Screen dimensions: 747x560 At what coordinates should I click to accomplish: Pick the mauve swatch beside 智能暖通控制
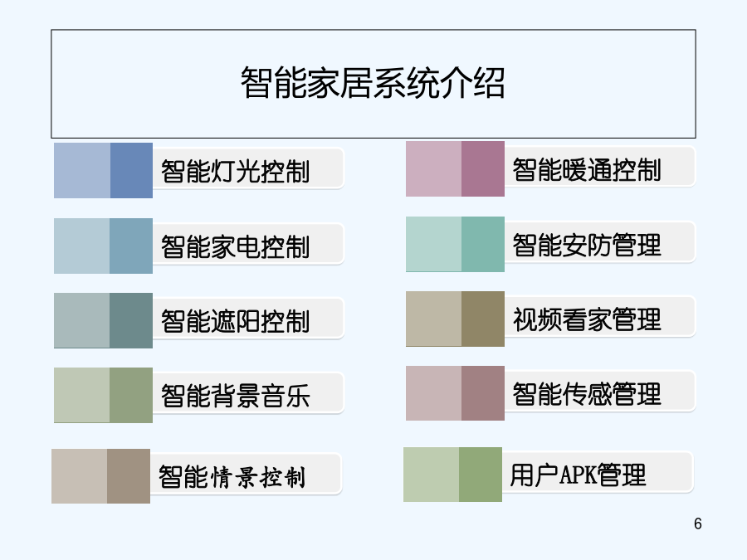455,168
